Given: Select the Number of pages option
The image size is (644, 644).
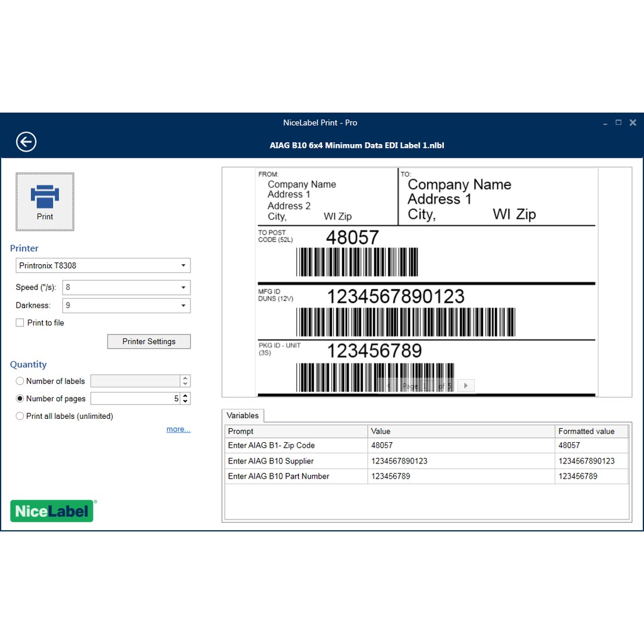Looking at the screenshot, I should click(x=19, y=398).
